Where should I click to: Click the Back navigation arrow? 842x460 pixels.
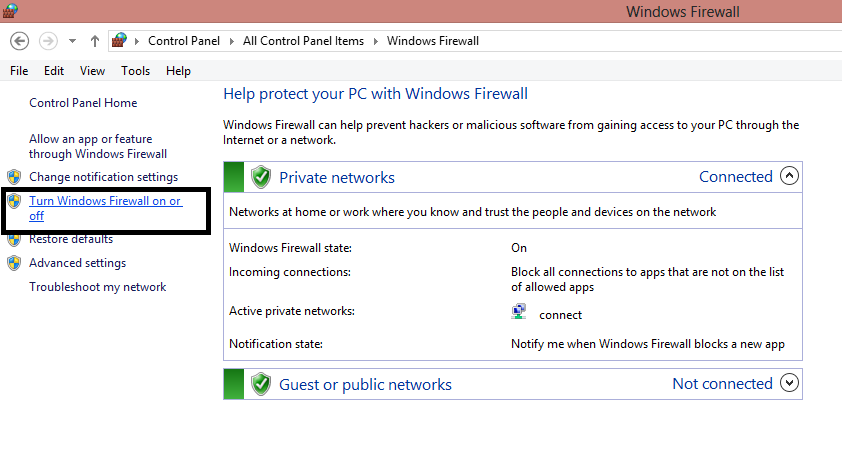pyautogui.click(x=20, y=41)
